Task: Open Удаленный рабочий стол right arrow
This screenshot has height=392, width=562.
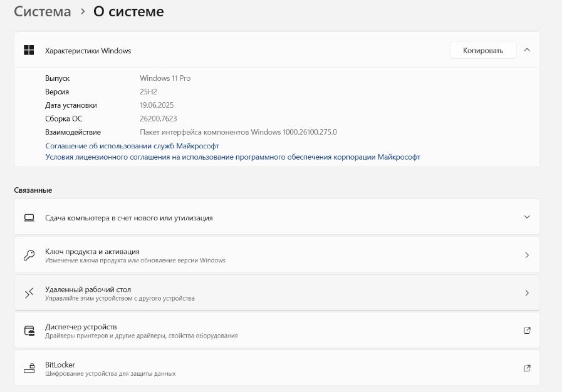Action: coord(527,293)
